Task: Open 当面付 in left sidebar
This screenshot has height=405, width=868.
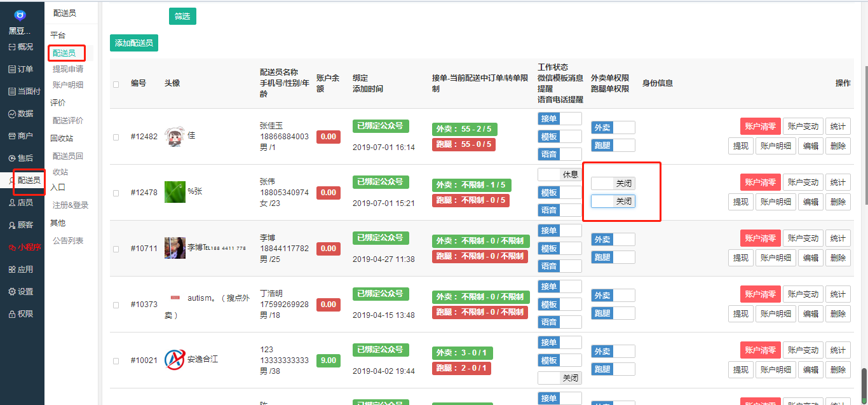Action: coord(24,92)
